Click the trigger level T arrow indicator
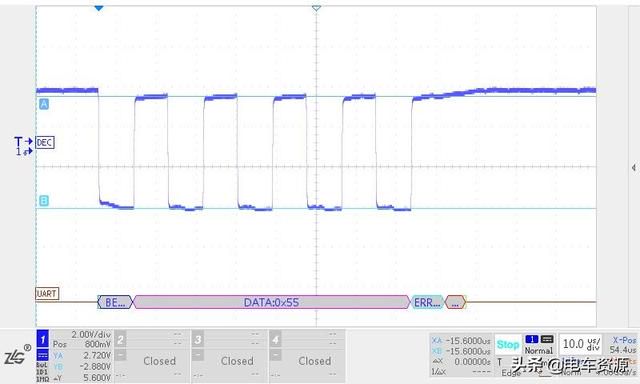640x384 pixels. pos(24,141)
